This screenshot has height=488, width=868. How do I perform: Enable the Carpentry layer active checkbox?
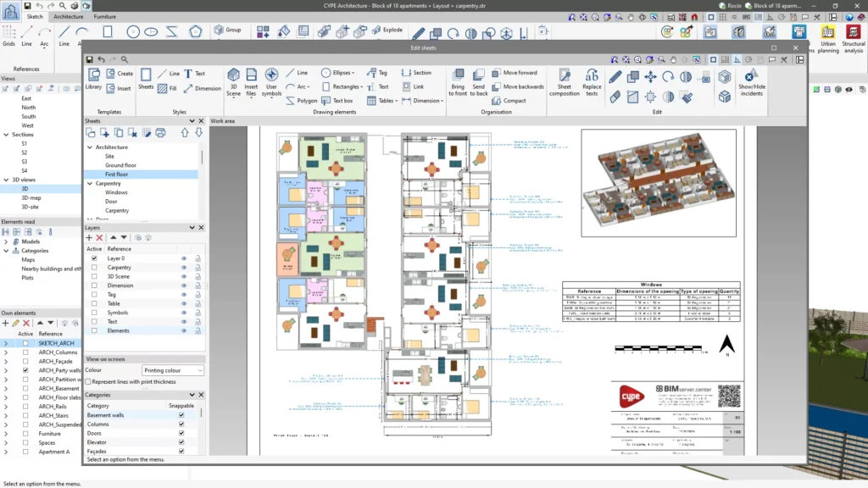(x=94, y=268)
